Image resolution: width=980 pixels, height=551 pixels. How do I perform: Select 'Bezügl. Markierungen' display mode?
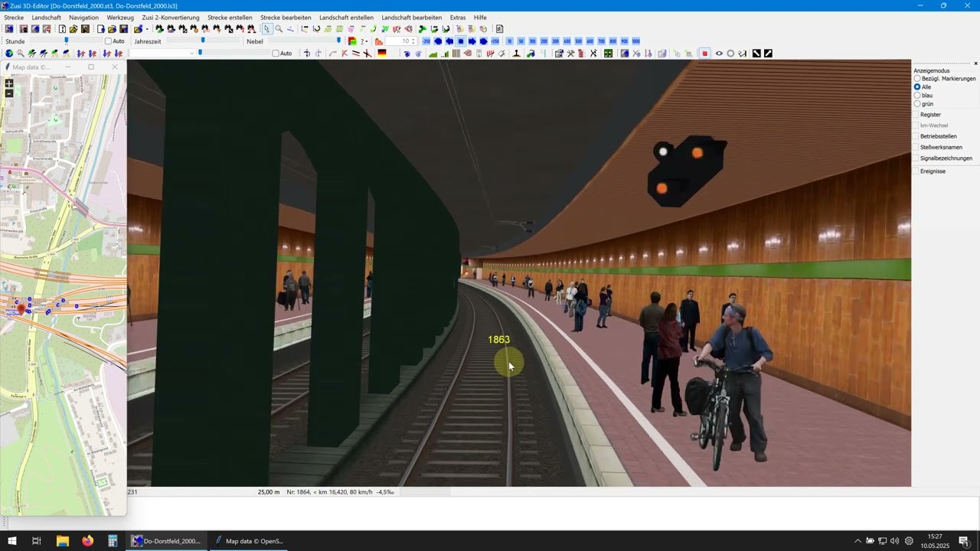pyautogui.click(x=917, y=79)
